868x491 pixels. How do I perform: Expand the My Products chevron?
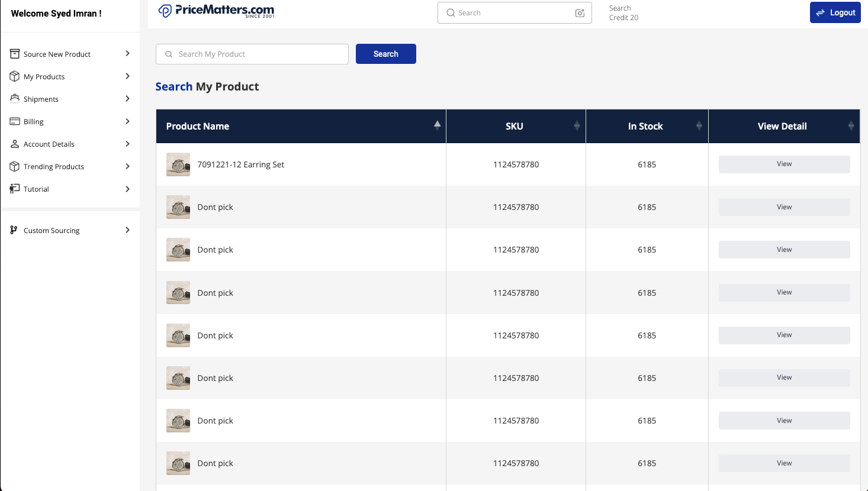click(127, 76)
